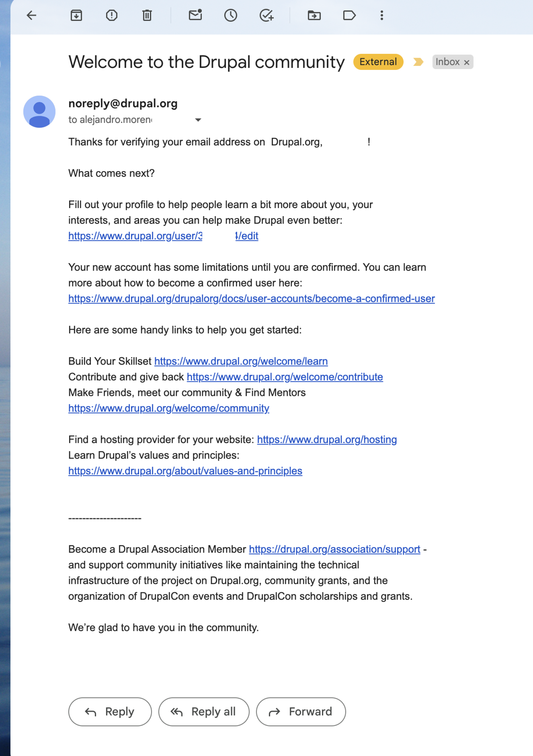
Task: Expand recipient details arrow
Action: pos(198,120)
